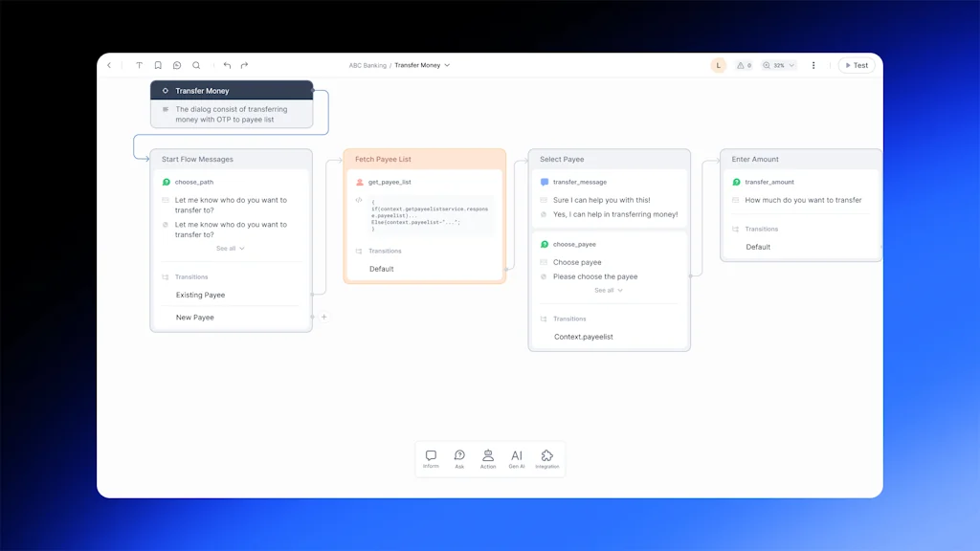Expand See all in Select Payee node
This screenshot has width=980, height=551.
[610, 290]
